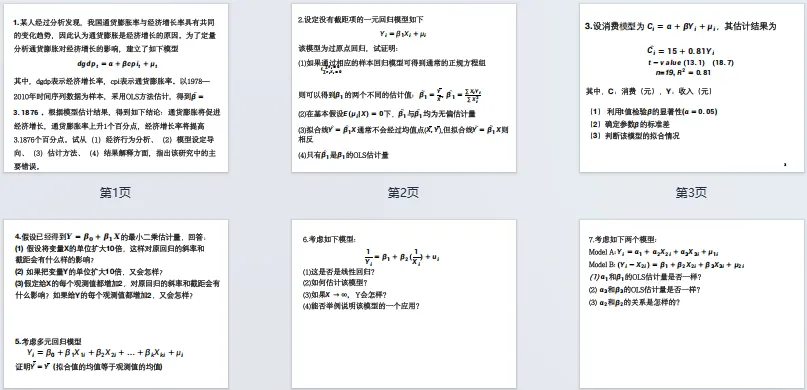Select the thumbnail with question 7 two models
The height and width of the screenshot is (390, 807).
tap(692, 304)
